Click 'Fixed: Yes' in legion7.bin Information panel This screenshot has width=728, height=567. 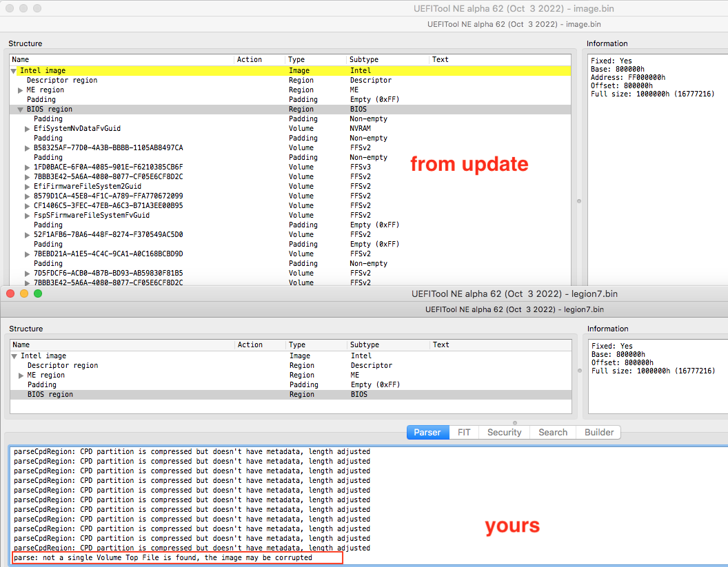612,346
